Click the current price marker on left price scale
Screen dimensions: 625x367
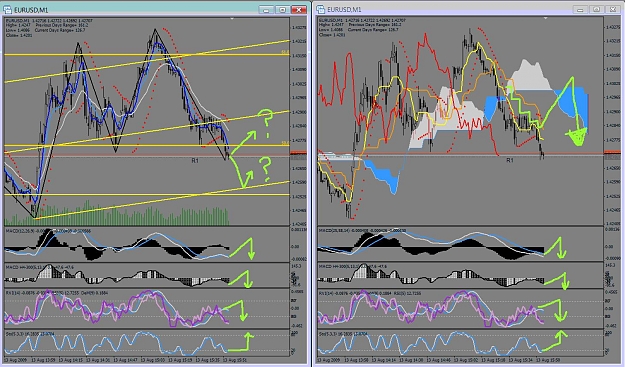click(298, 153)
